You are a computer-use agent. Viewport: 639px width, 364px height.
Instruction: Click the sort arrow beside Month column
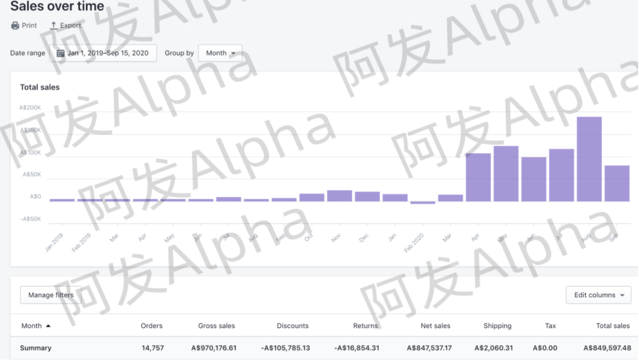(x=48, y=326)
